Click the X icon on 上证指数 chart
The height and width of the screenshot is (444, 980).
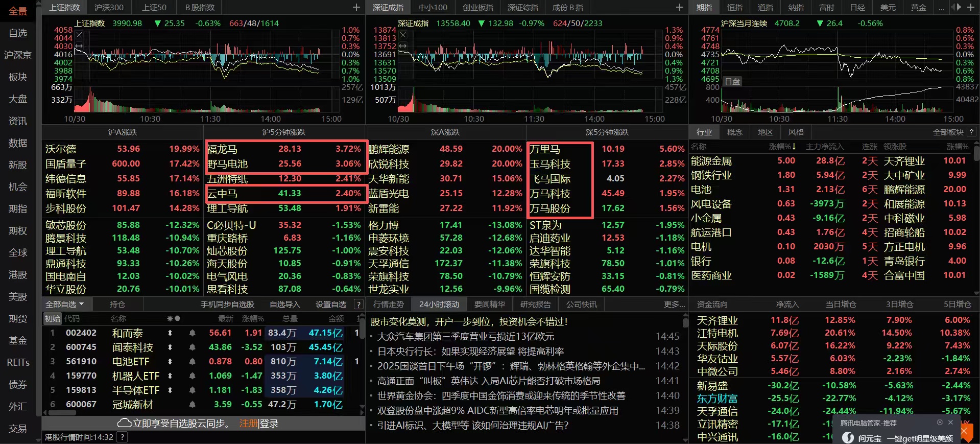[79, 35]
